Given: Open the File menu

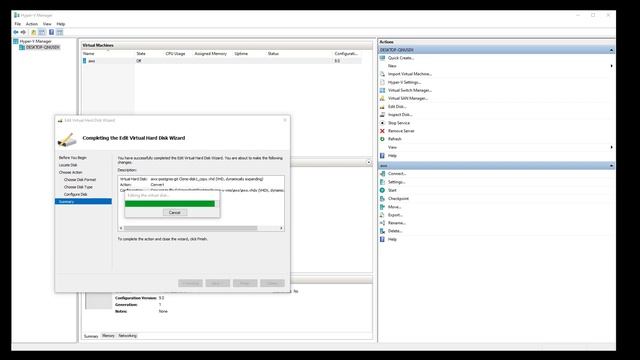Looking at the screenshot, I should [x=18, y=24].
